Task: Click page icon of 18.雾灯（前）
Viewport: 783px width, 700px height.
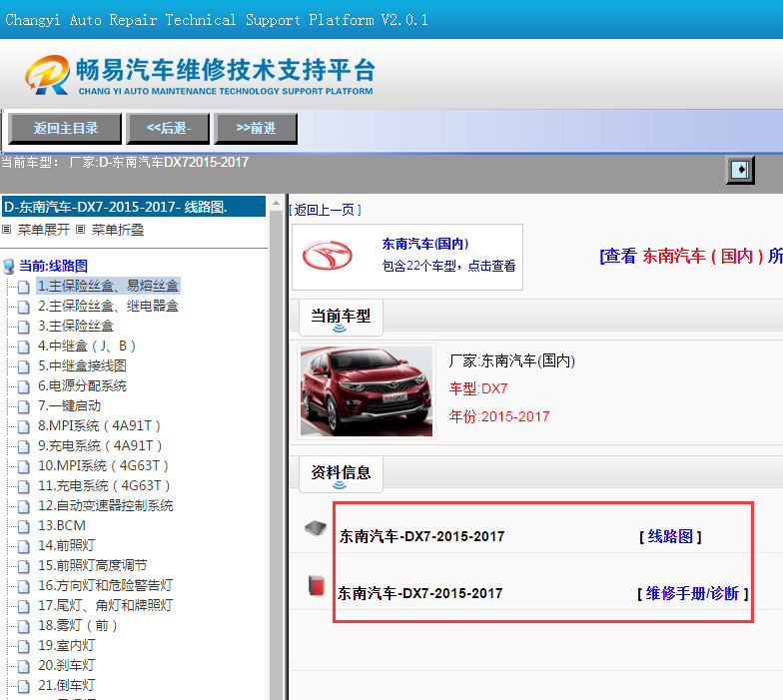Action: coord(24,626)
